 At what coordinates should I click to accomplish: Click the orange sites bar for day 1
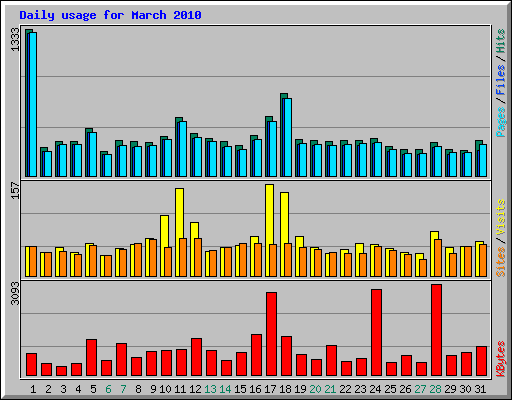coord(33,262)
